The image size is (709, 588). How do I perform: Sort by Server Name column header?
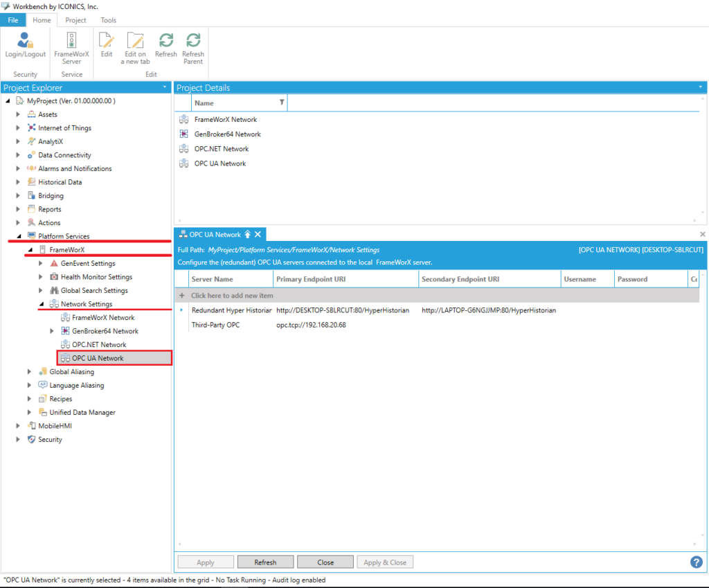(x=231, y=279)
